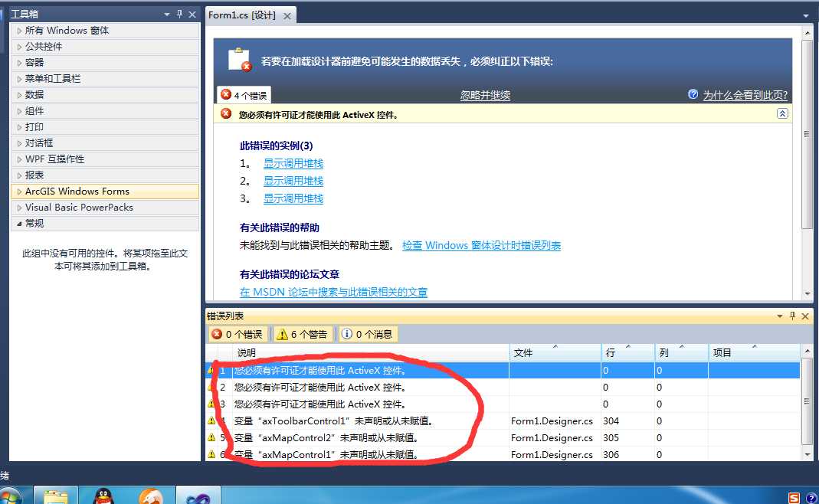Sort error list by 说明 column
Screen dimensions: 819x504
371,353
